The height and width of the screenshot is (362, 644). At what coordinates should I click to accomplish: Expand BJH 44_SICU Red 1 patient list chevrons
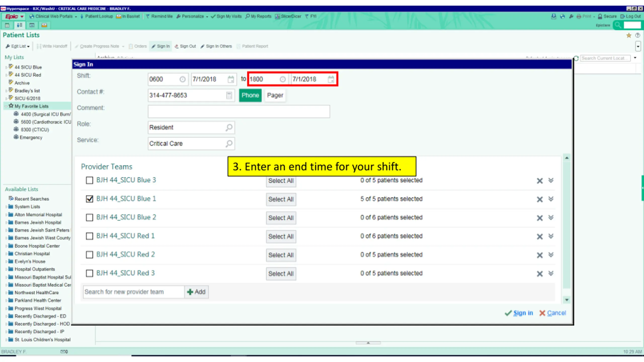click(x=551, y=236)
